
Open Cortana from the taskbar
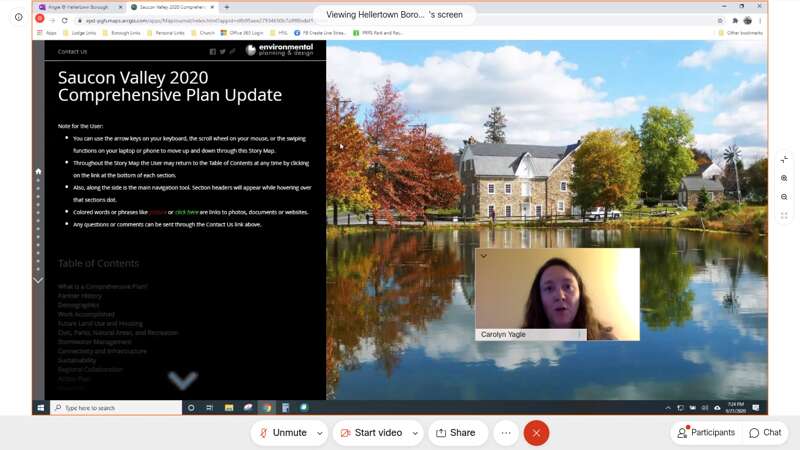pos(191,408)
